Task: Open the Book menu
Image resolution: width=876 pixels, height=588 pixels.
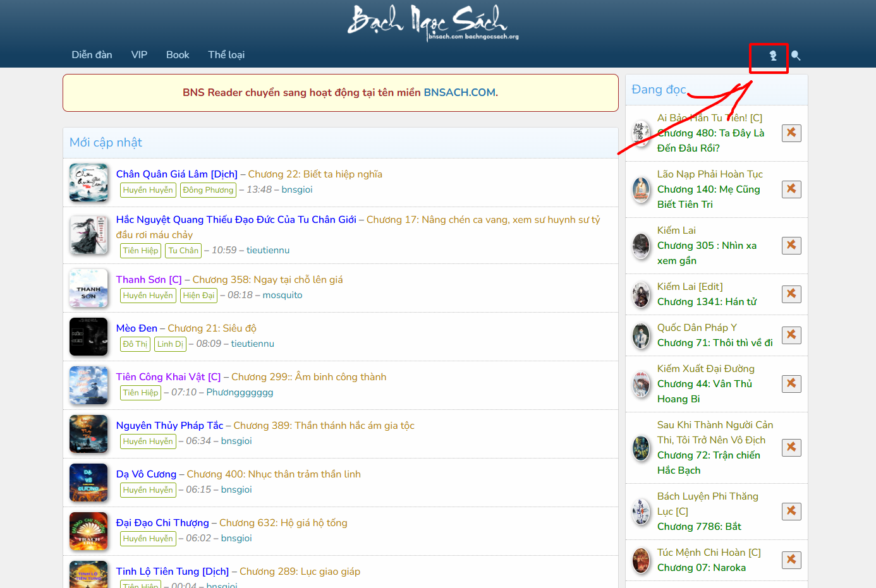Action: pos(178,55)
